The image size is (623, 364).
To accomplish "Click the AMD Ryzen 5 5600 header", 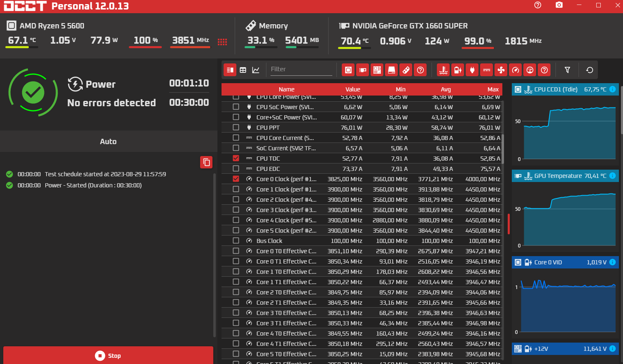I will point(52,26).
